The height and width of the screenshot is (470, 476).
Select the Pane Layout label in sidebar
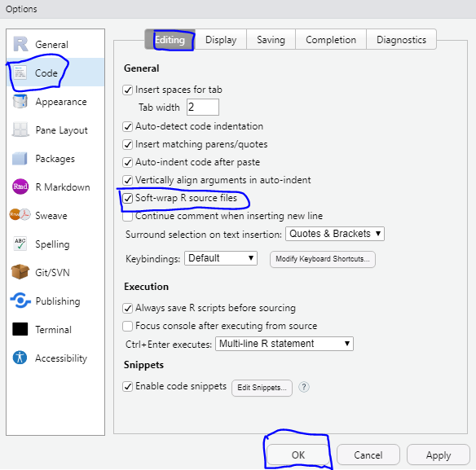(62, 130)
